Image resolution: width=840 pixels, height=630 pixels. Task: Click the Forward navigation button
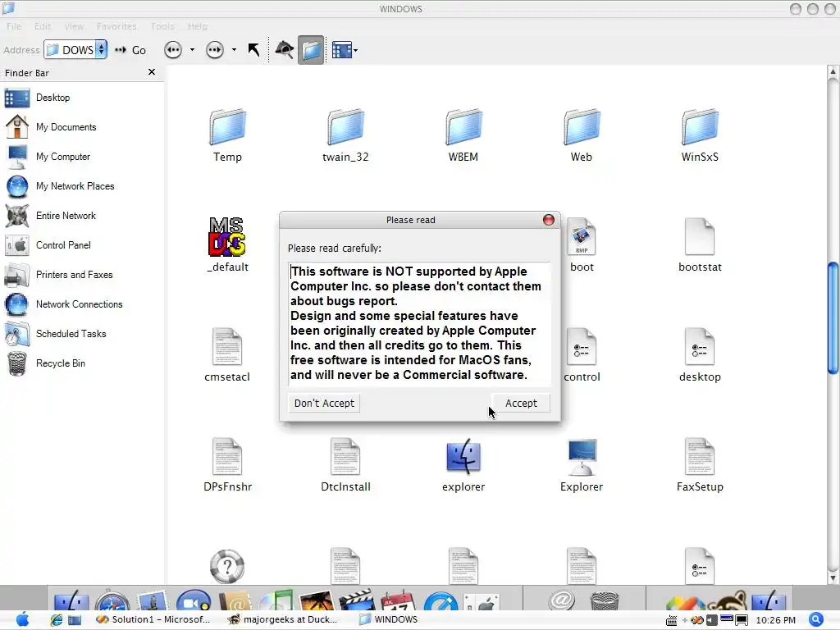tap(215, 50)
